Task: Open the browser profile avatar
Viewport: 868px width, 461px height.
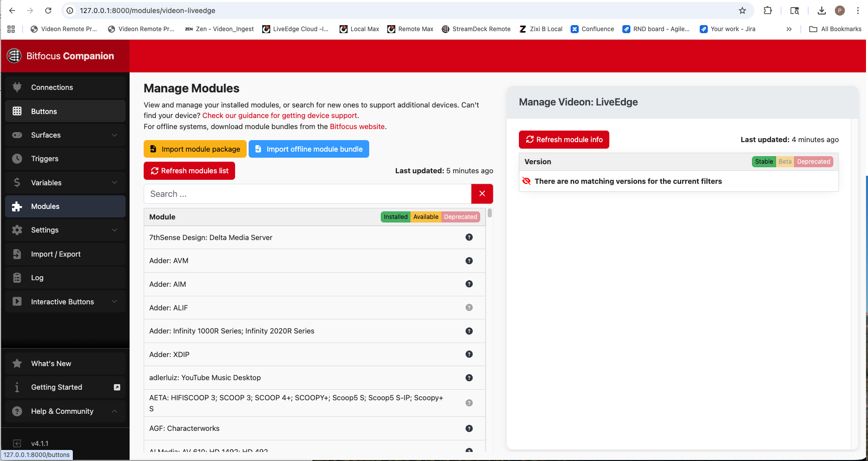Action: [840, 11]
